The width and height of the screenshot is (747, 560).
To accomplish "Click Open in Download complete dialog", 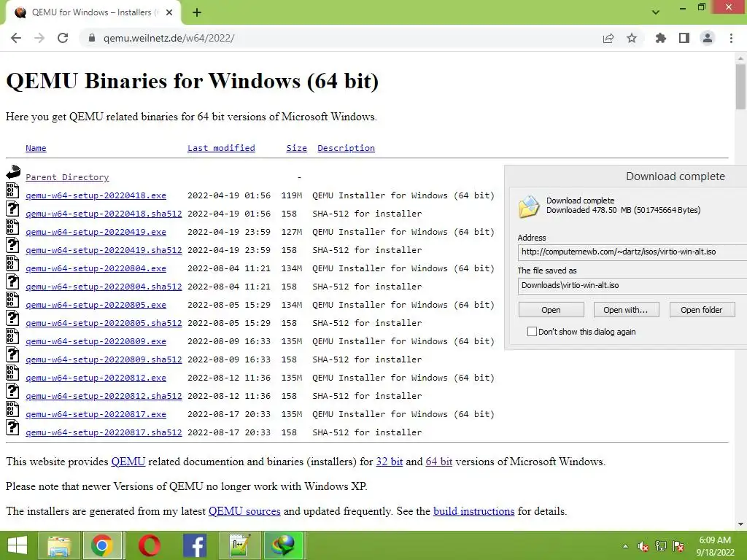I will pyautogui.click(x=551, y=309).
